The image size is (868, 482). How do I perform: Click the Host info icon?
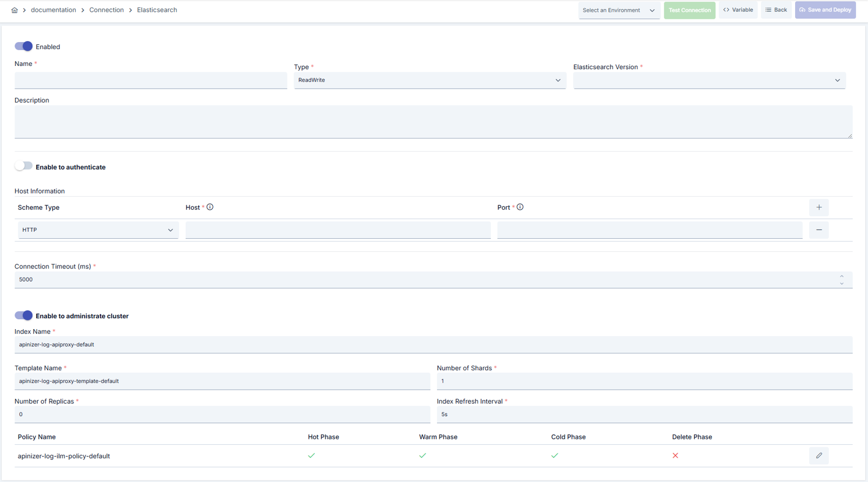pyautogui.click(x=210, y=207)
